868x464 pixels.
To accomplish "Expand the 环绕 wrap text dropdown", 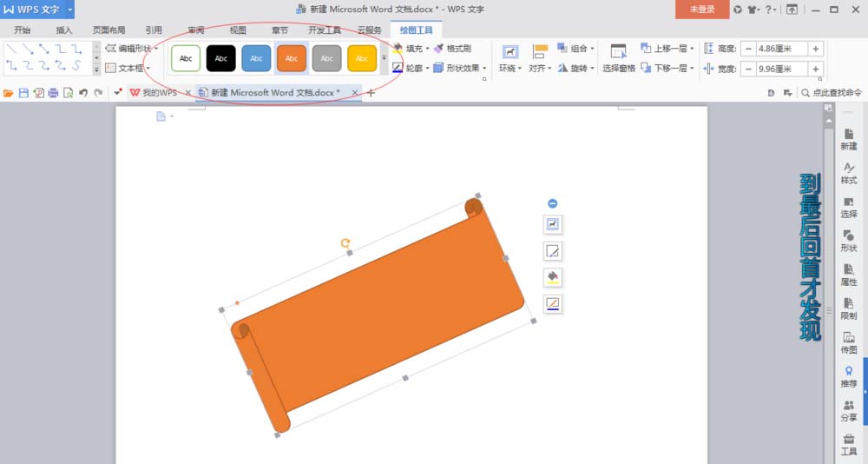I will pyautogui.click(x=510, y=68).
